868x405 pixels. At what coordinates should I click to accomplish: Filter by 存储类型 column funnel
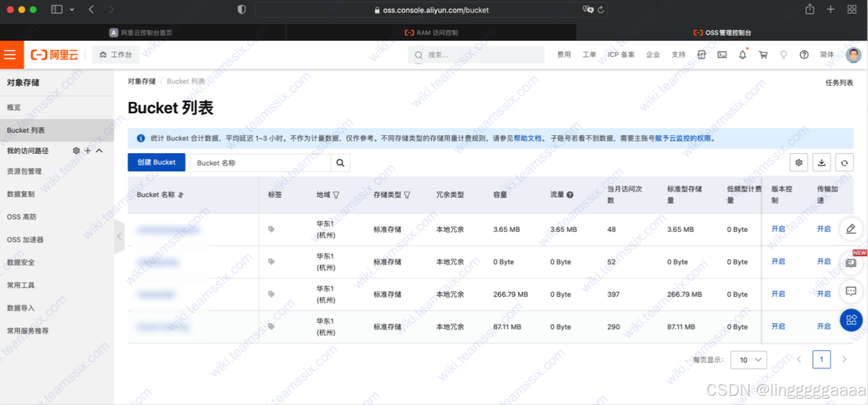407,194
